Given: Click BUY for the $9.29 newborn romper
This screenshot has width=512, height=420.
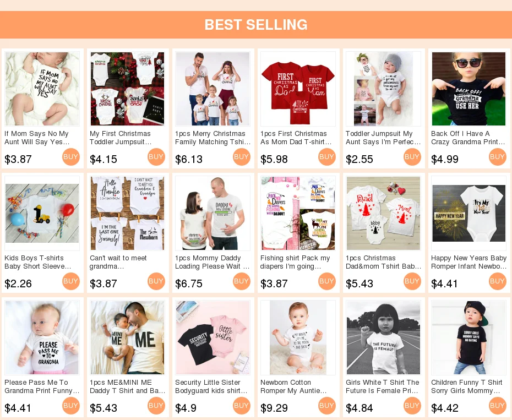Looking at the screenshot, I should (x=327, y=406).
